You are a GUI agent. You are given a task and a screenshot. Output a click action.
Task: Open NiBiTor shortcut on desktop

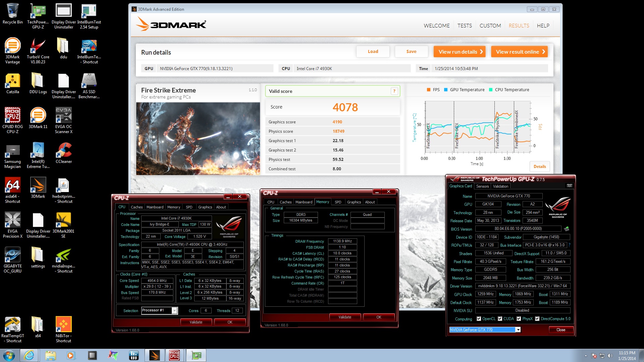pos(63,329)
